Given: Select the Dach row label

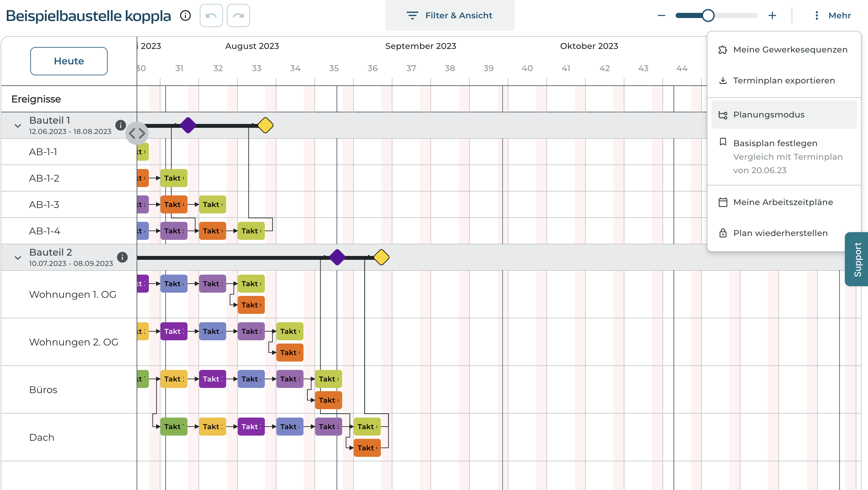Looking at the screenshot, I should 42,438.
